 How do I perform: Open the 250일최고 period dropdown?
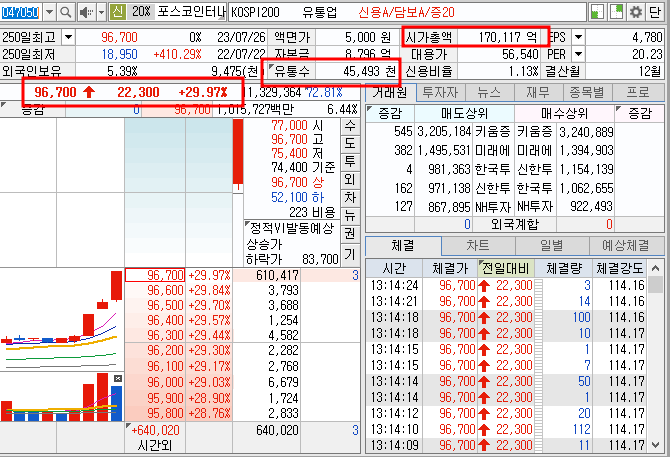tap(68, 38)
